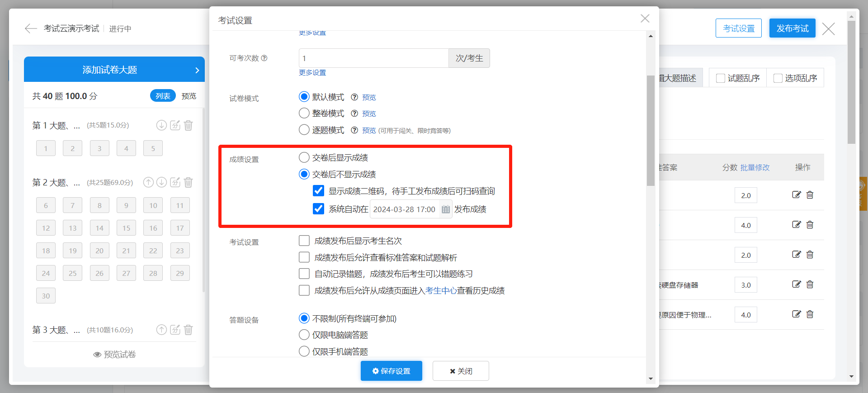Move section 2 up with arrow icon

(148, 182)
